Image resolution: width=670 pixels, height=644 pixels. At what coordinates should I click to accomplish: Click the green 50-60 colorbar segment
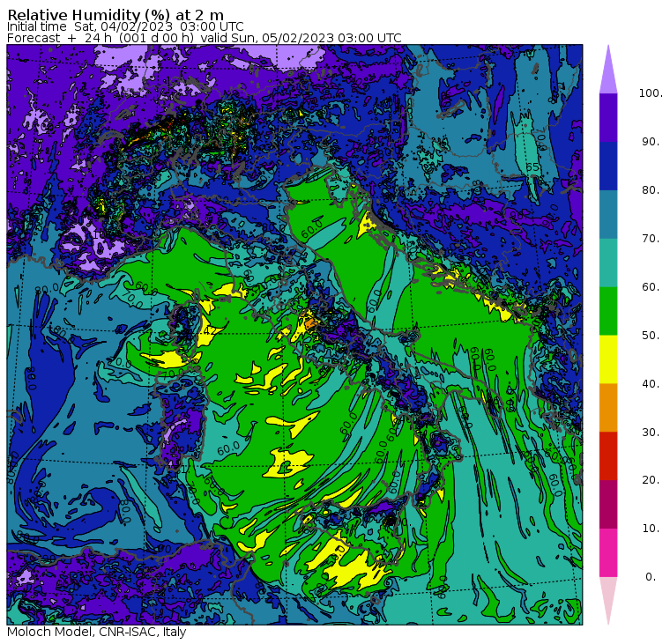click(608, 311)
